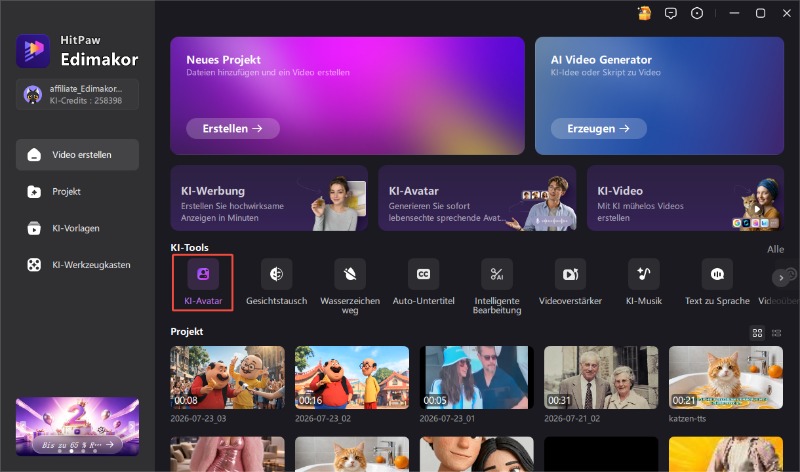The image size is (800, 472).
Task: Select the Text zu Sprache tool
Action: (717, 274)
